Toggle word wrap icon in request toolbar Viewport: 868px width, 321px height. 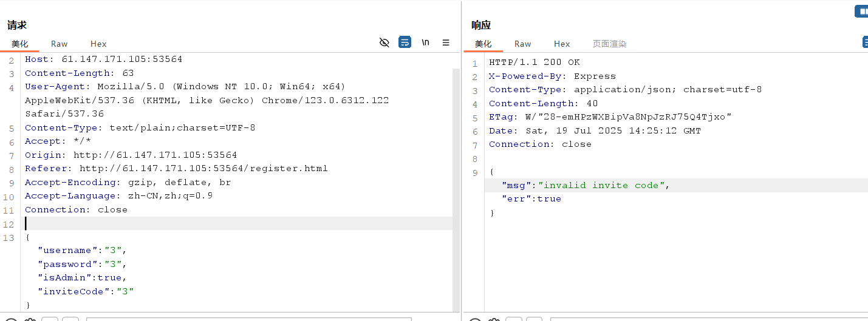click(405, 42)
